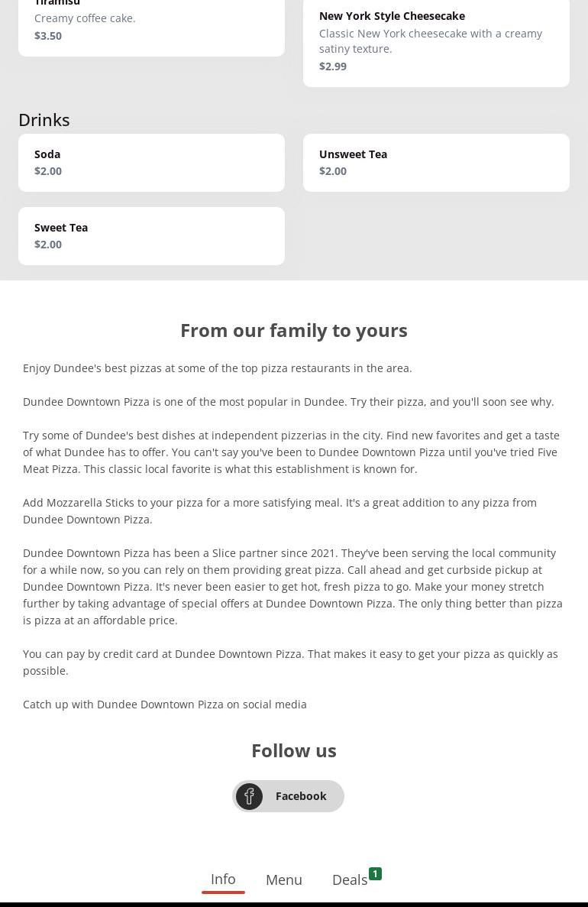Click the $3.50 Tiramisu price
This screenshot has width=588, height=907.
point(48,36)
